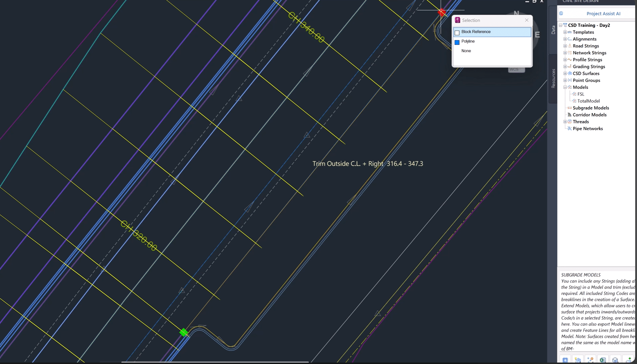Screen dimensions: 637x364
Task: Click the Point Groups node icon
Action: 569,80
